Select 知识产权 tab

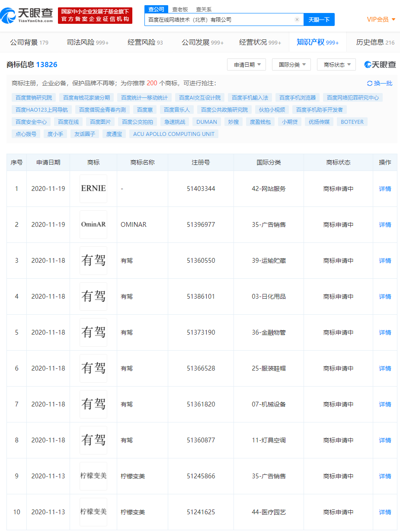pos(318,42)
